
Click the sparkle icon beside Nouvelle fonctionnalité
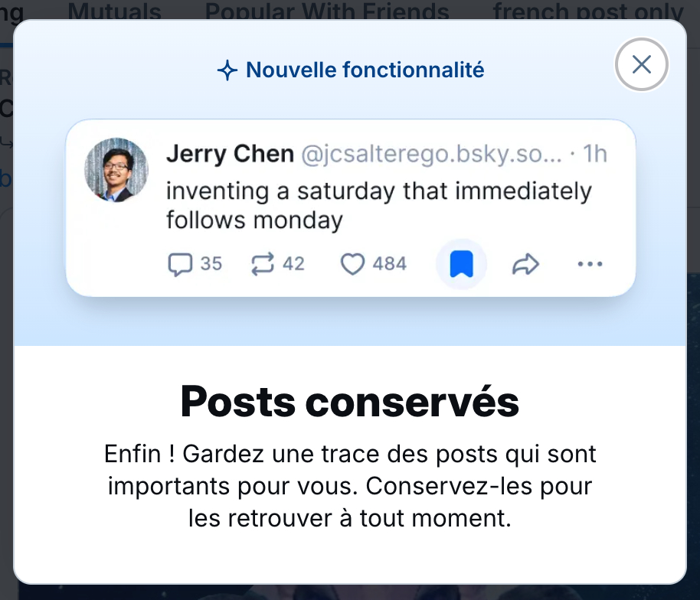227,71
